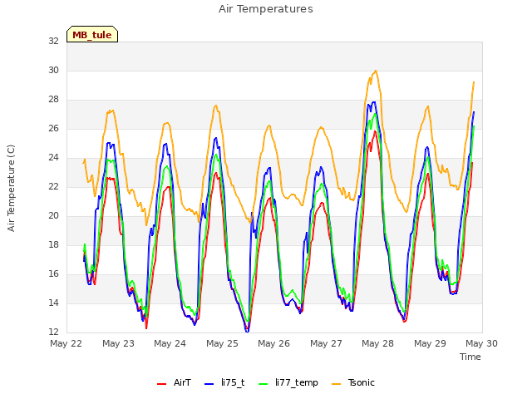
Task: Click the blue li75_t legend swatch
Action: pos(209,384)
